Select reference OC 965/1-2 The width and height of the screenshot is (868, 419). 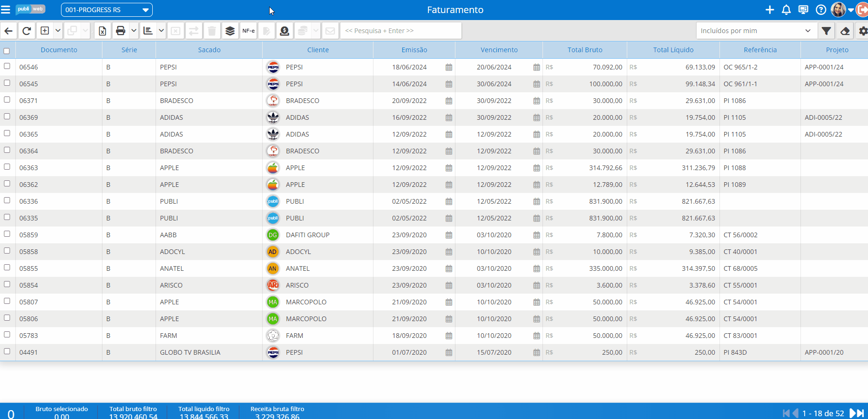coord(740,67)
